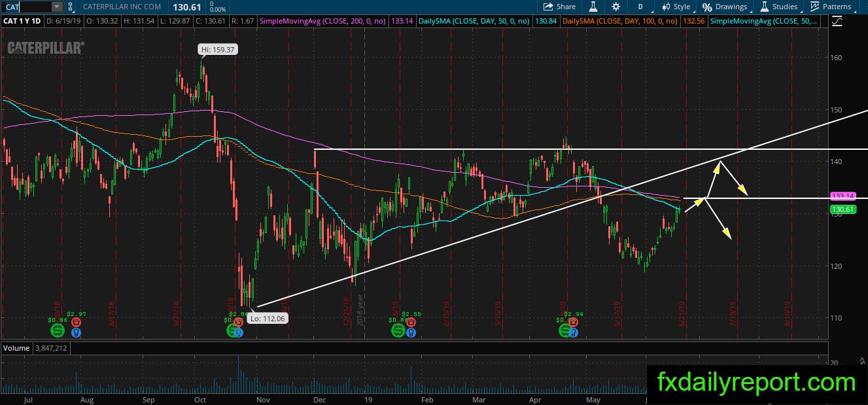Click the R: 1.67 range readout
868x405 pixels.
click(244, 21)
